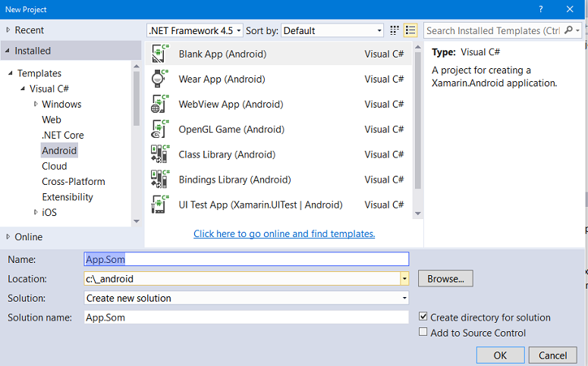Select the Cross-Platform category
This screenshot has height=366, width=588.
(74, 181)
